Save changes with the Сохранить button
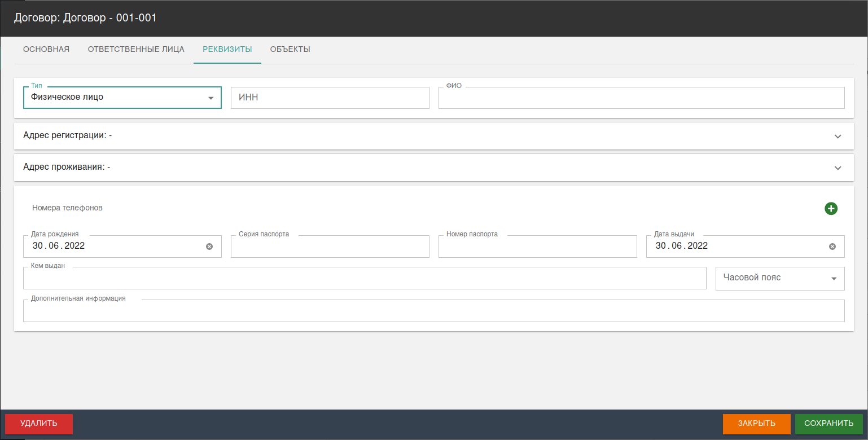This screenshot has height=440, width=868. [x=828, y=424]
